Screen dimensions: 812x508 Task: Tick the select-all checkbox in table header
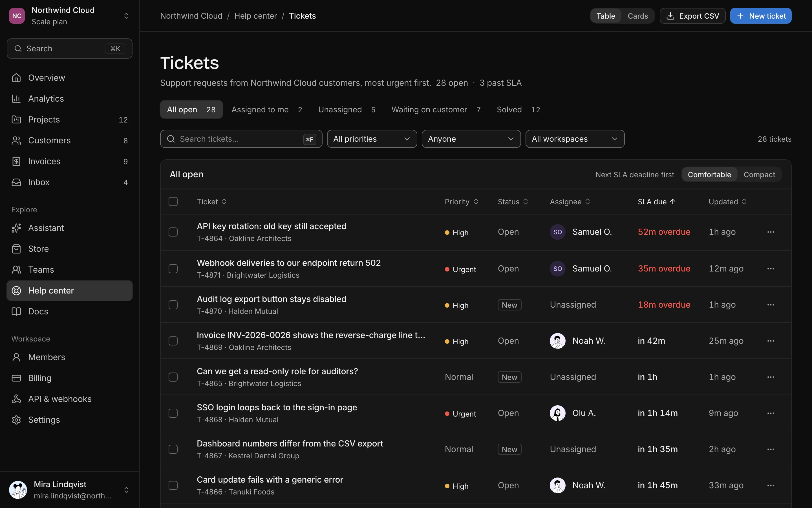173,202
